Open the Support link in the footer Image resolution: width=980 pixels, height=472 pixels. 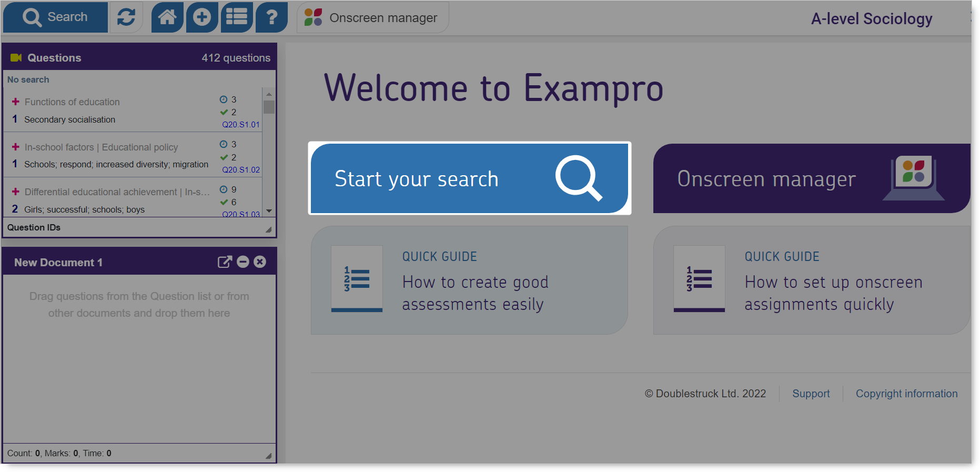point(811,394)
